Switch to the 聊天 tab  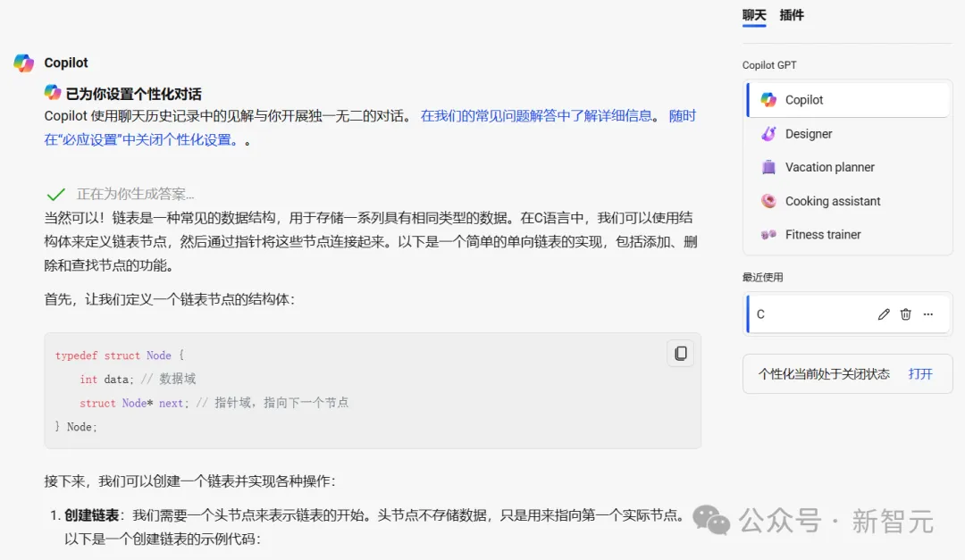pyautogui.click(x=754, y=15)
